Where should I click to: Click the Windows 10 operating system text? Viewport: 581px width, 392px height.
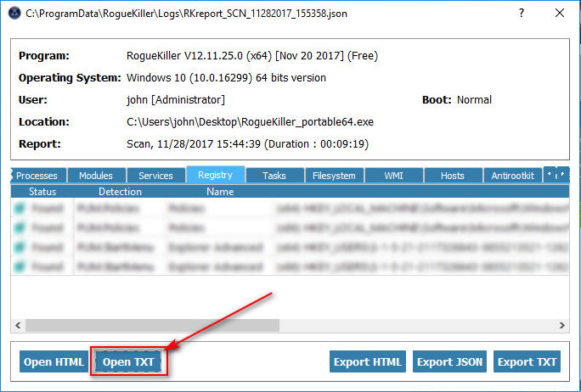pyautogui.click(x=227, y=78)
